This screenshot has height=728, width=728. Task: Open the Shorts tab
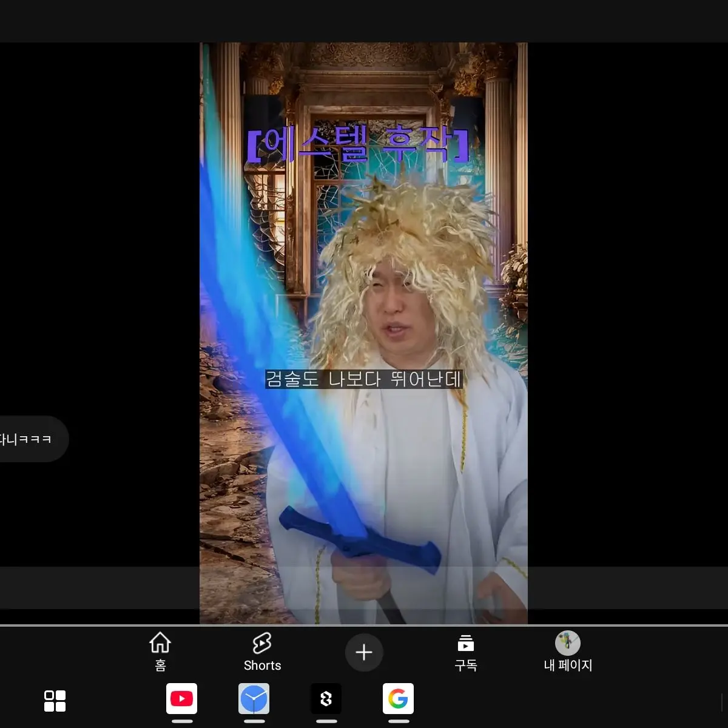click(x=262, y=652)
